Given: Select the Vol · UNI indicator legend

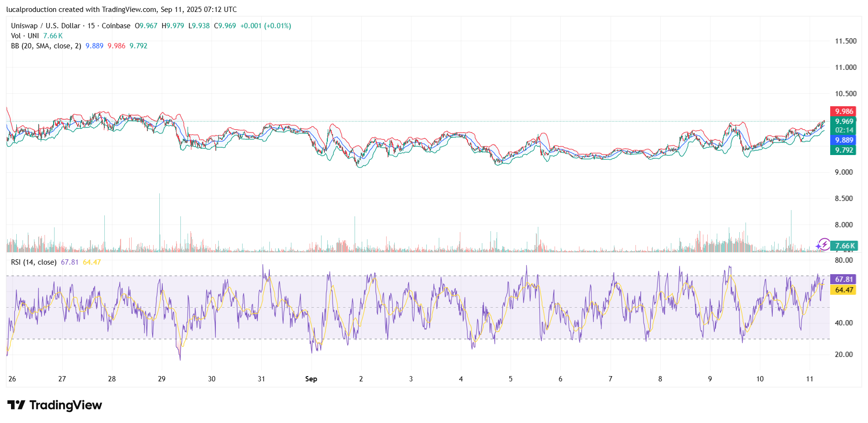Looking at the screenshot, I should 25,36.
